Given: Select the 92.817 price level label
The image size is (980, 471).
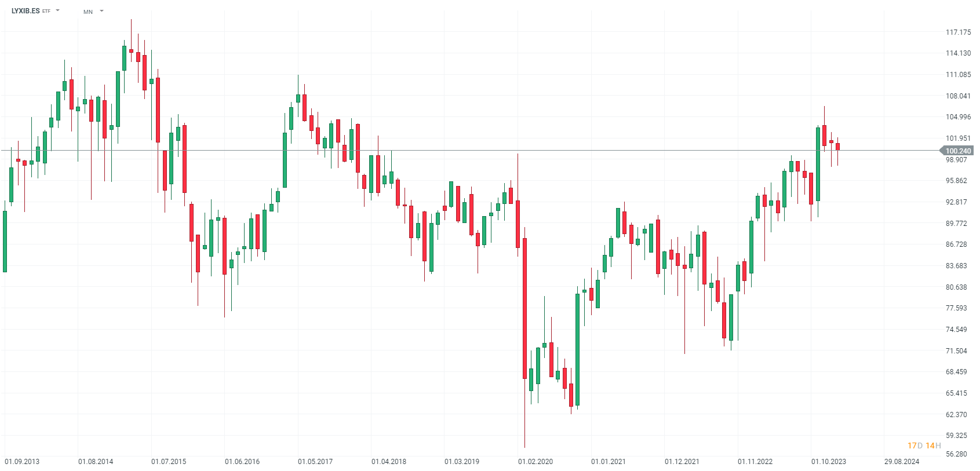Looking at the screenshot, I should (x=956, y=202).
